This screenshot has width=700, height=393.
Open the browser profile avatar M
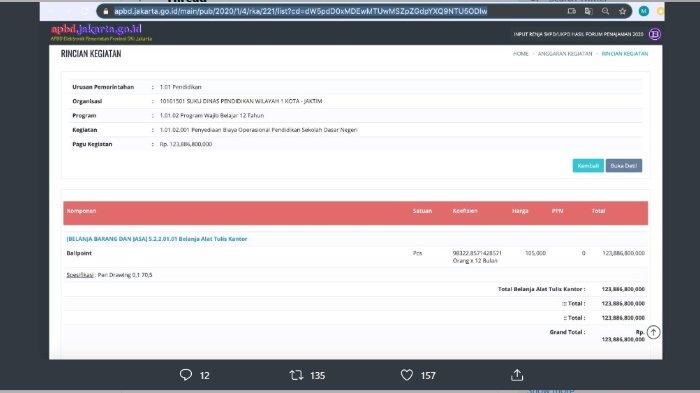pos(643,11)
